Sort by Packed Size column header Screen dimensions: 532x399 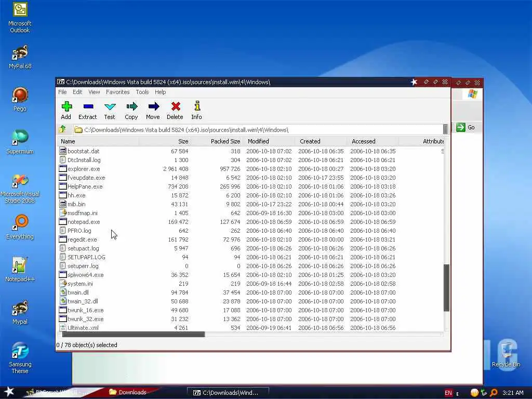[216, 141]
